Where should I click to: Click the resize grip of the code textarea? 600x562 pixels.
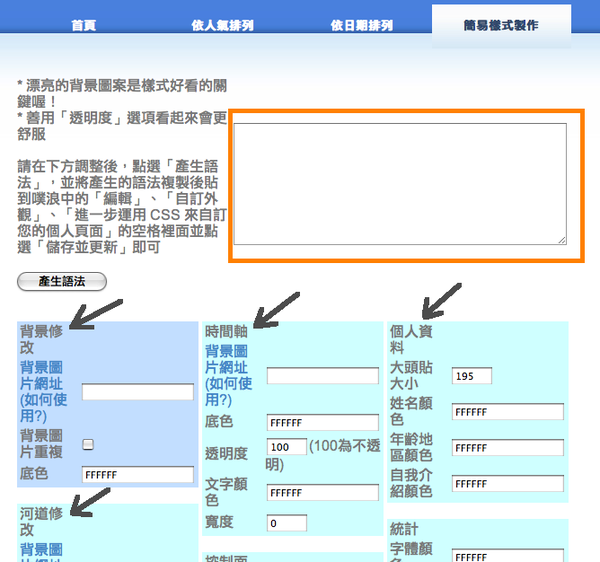562,240
